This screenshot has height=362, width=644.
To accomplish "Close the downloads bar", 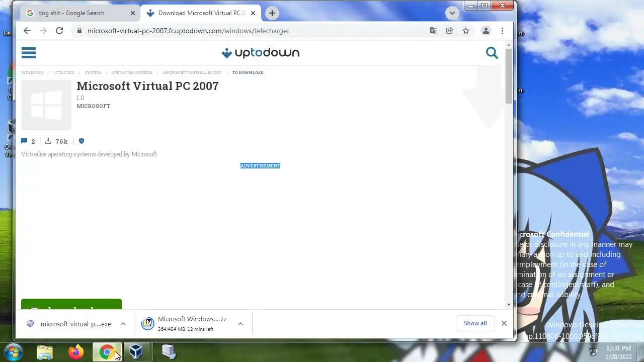I will 504,323.
